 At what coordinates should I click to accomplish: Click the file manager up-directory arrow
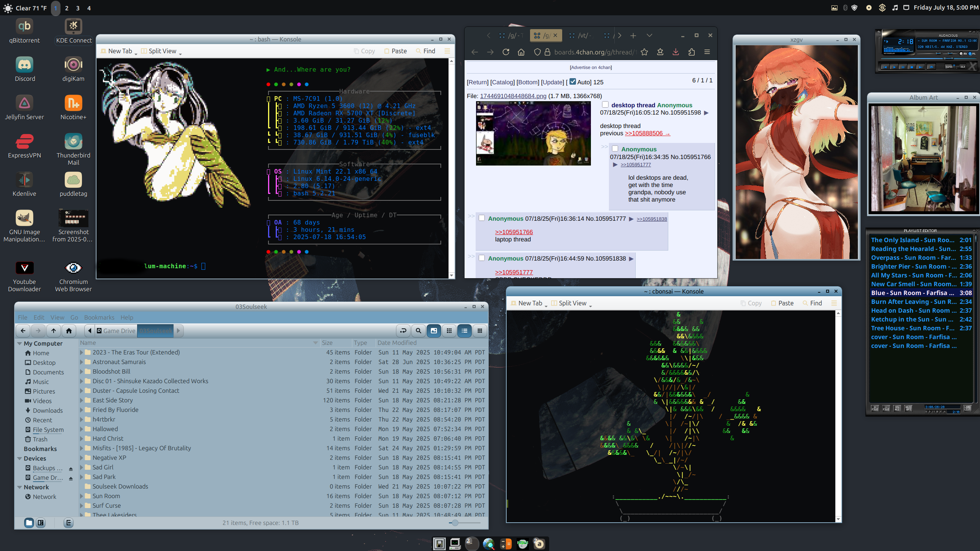click(x=54, y=331)
